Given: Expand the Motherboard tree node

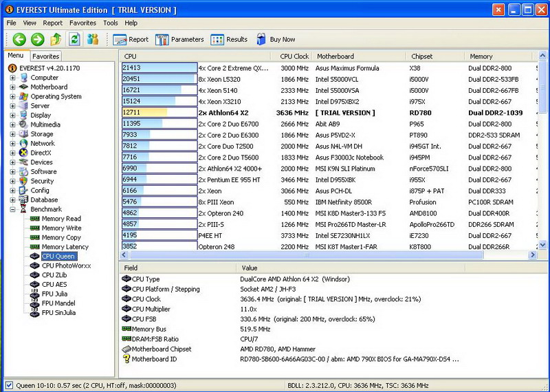Looking at the screenshot, I should coord(12,87).
